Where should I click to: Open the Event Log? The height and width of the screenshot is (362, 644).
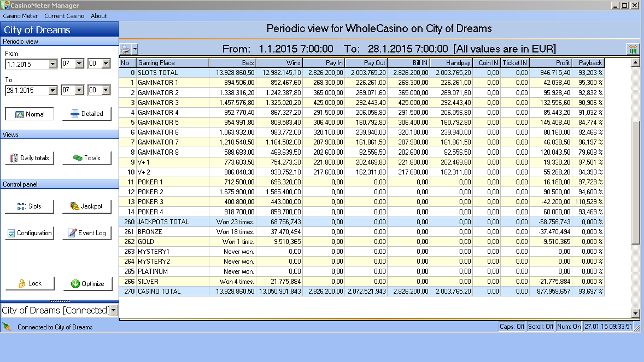tap(87, 233)
